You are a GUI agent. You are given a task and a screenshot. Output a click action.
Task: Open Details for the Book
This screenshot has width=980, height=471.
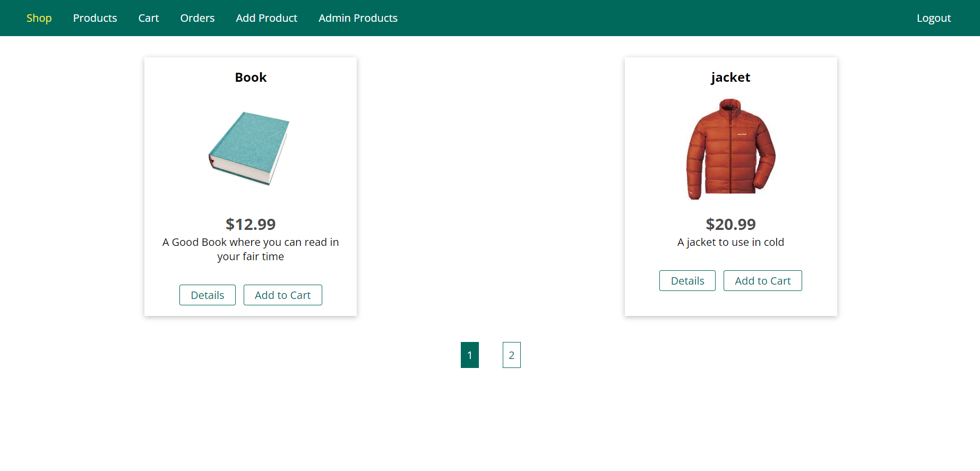click(x=208, y=295)
